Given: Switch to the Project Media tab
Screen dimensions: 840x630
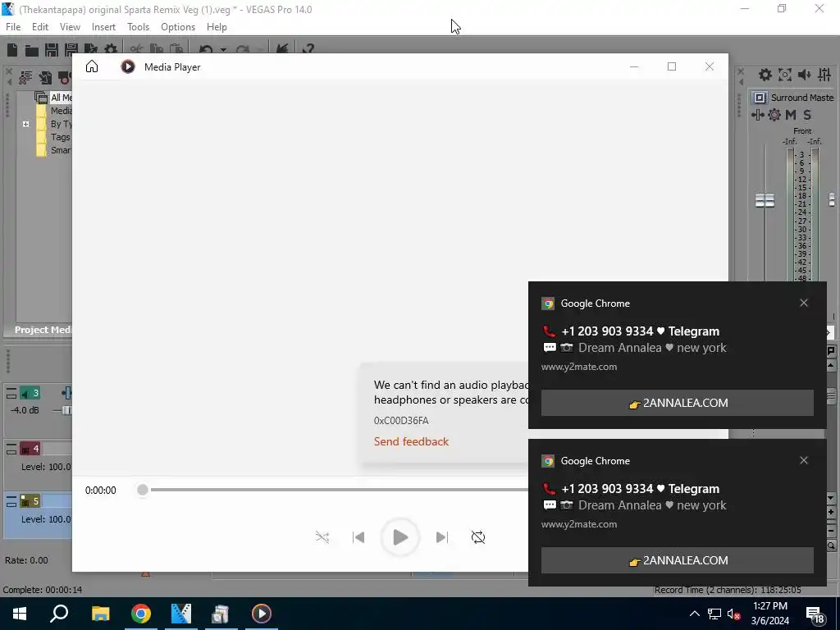Looking at the screenshot, I should (42, 330).
